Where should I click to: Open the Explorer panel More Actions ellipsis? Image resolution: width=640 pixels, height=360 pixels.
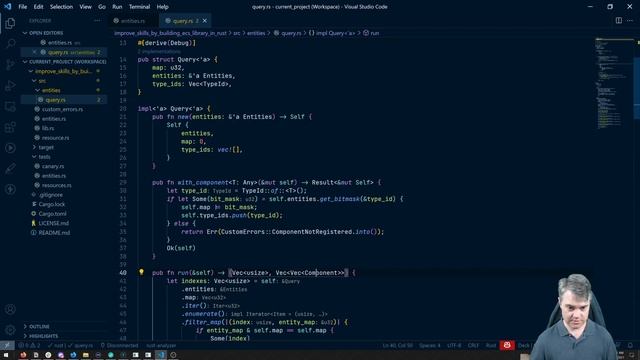coord(97,20)
